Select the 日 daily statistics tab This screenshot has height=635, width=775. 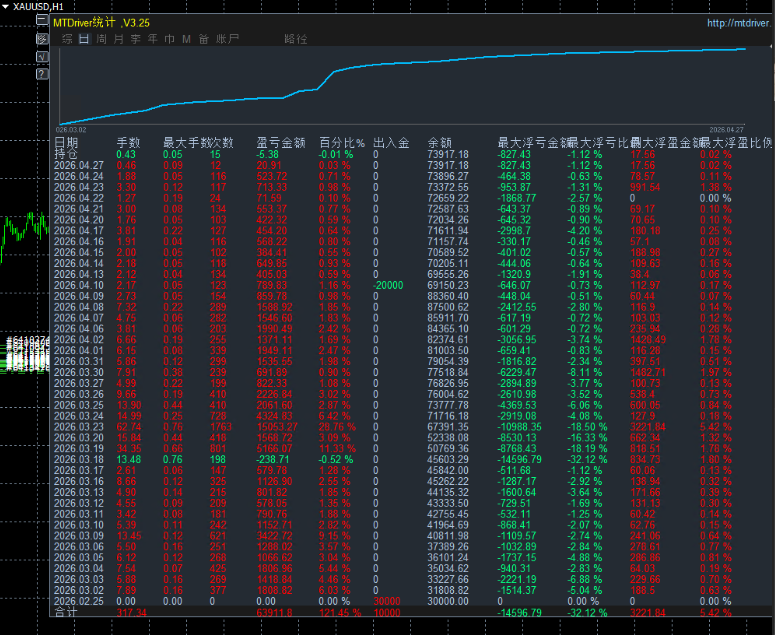84,39
